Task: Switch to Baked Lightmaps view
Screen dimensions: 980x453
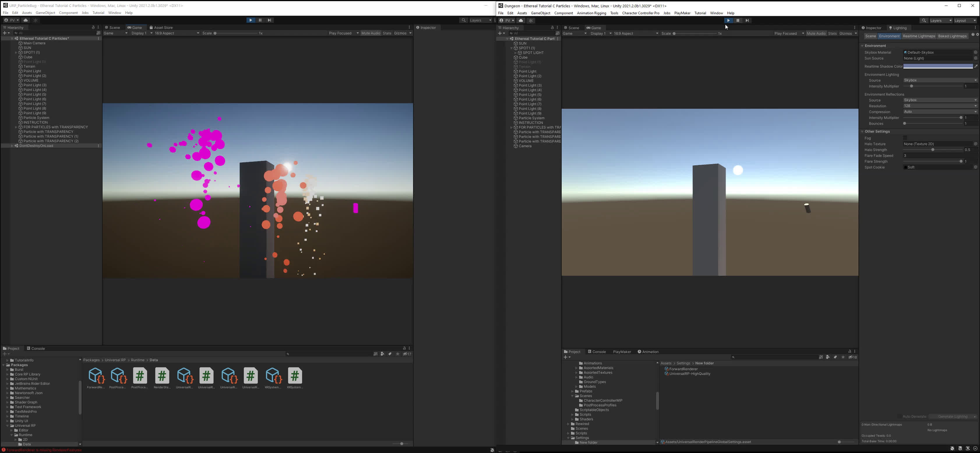Action: [x=952, y=36]
